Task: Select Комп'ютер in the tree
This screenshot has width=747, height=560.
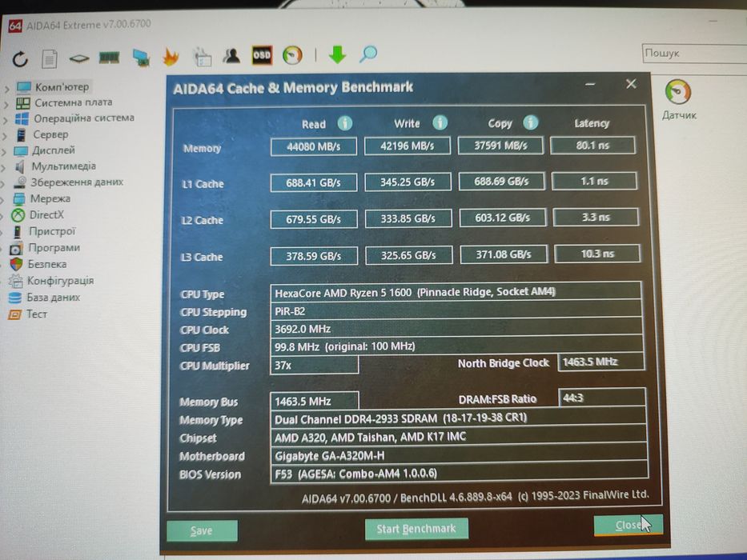Action: [x=62, y=87]
